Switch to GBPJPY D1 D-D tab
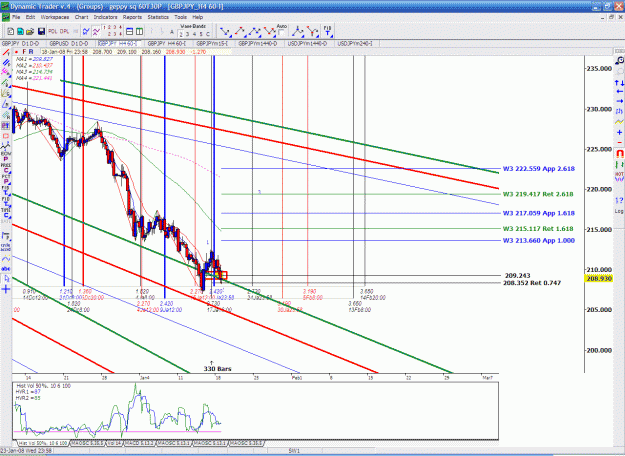The width and height of the screenshot is (625, 456). point(21,43)
